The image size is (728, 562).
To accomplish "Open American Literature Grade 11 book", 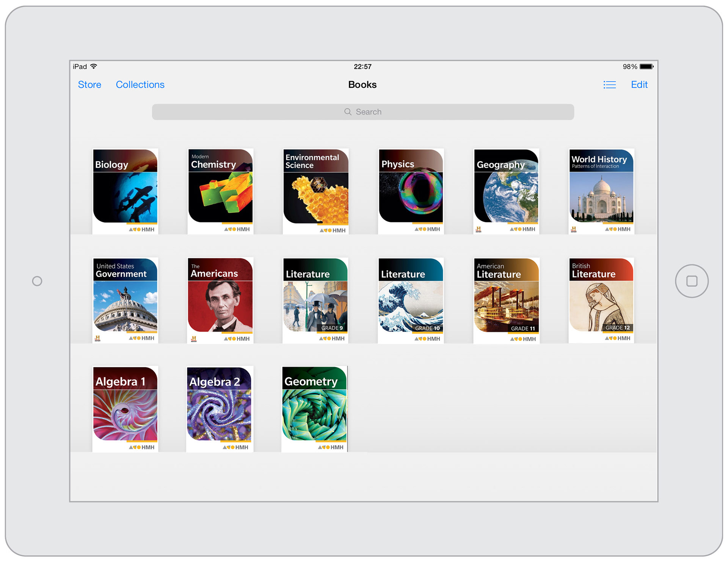I will 506,301.
